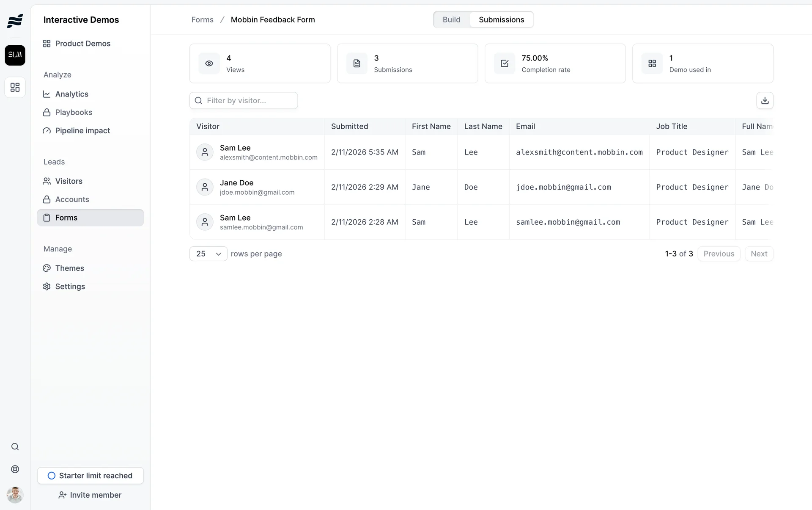Click the Starter limit reached button
Image resolution: width=812 pixels, height=510 pixels.
pyautogui.click(x=90, y=476)
